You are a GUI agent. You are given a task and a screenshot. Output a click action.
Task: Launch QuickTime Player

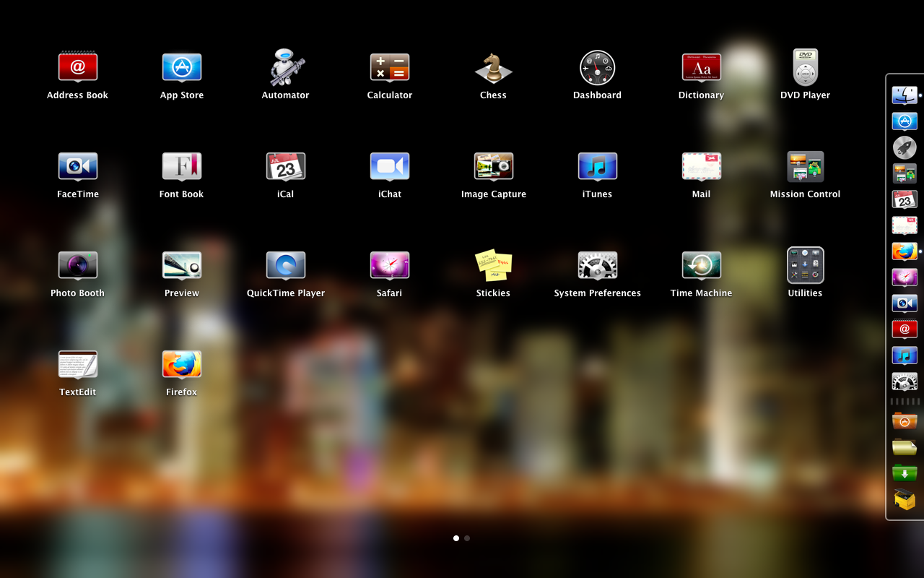(286, 266)
